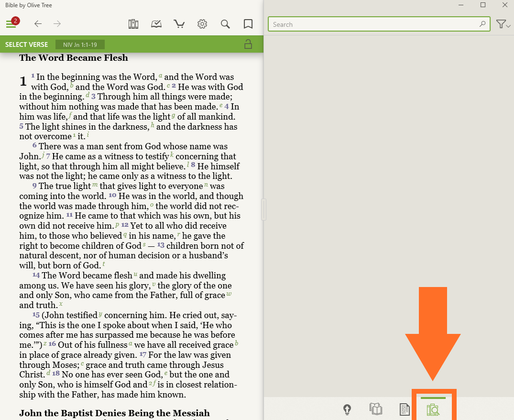
Task: Click the split pane divider handle
Action: [263, 210]
